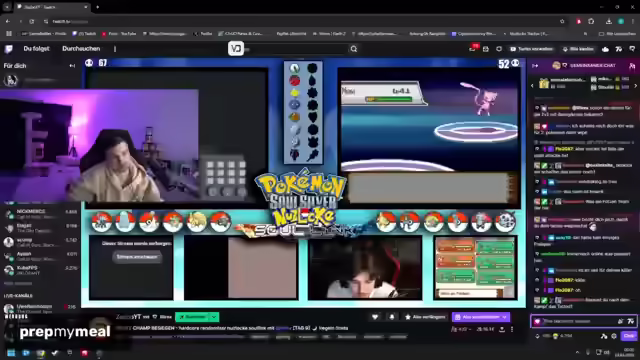Open the user avatar menu at top right

pyautogui.click(x=632, y=49)
